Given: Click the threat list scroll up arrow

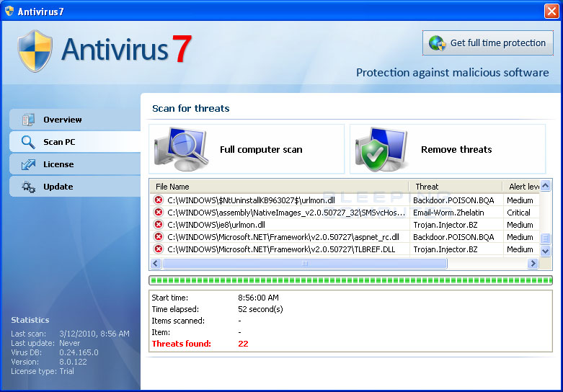Looking at the screenshot, I should coord(546,186).
